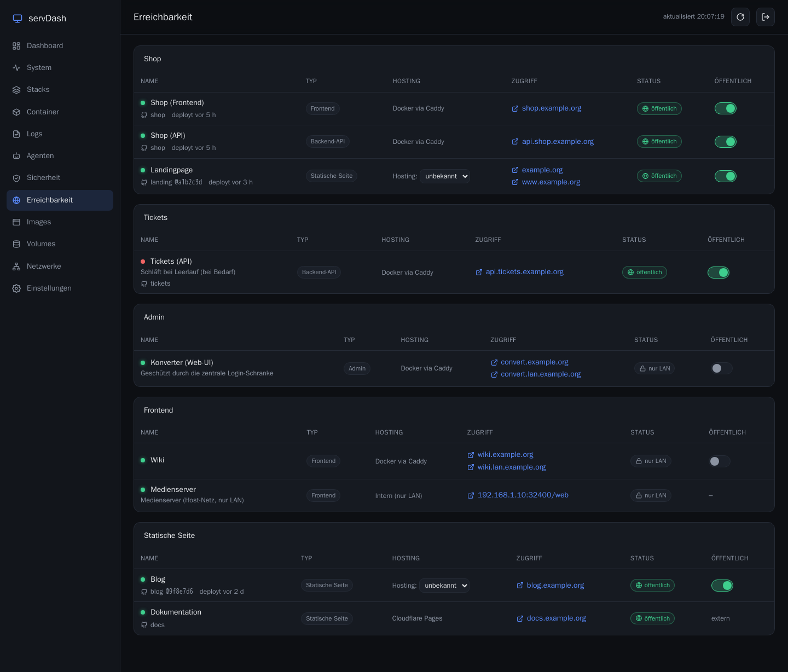The width and height of the screenshot is (788, 672).
Task: Click external-link icon beside shop.example.org
Action: (x=515, y=109)
